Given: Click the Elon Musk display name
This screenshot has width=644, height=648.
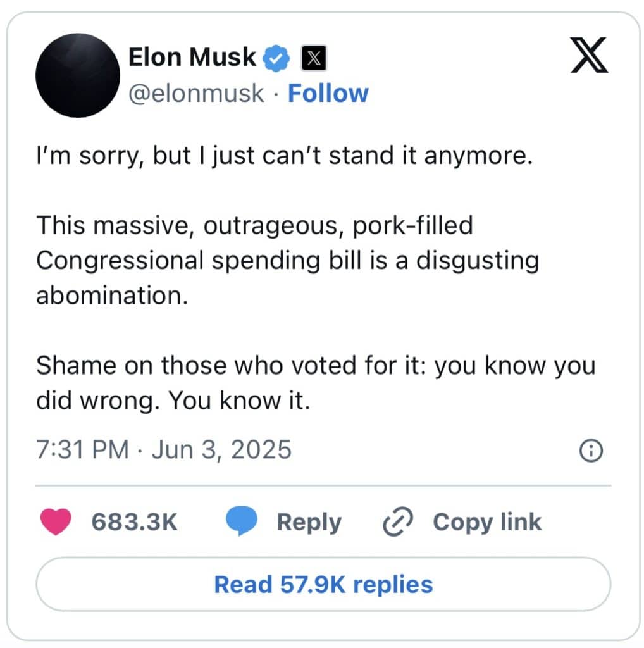Looking at the screenshot, I should (192, 58).
